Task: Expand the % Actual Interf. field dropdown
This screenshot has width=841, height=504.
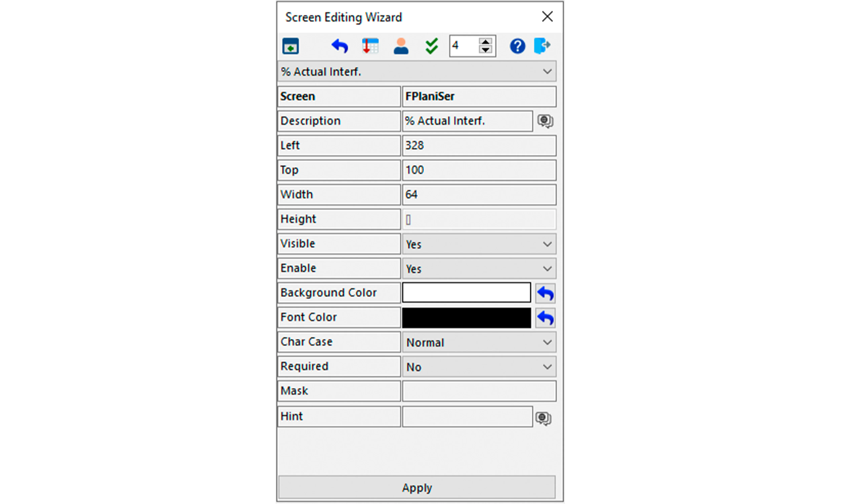Action: tap(547, 72)
